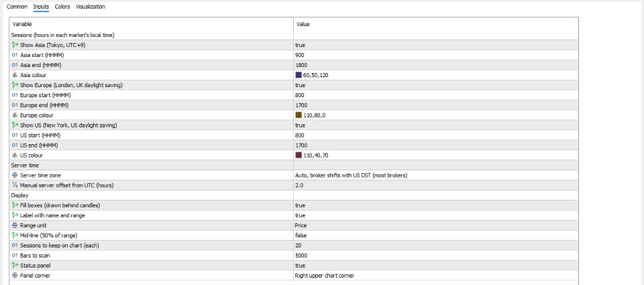Pick the US colour swatch 110,40,70

[299, 155]
